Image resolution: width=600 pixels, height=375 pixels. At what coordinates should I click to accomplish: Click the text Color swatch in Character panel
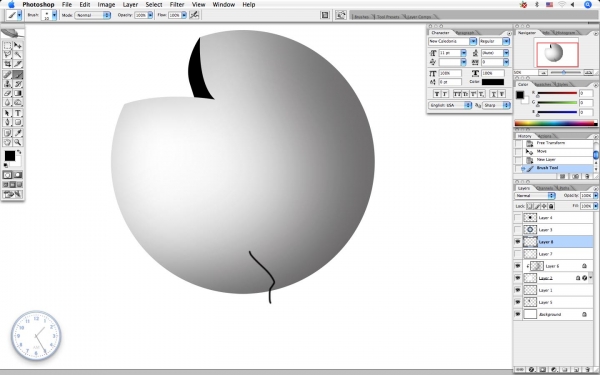pyautogui.click(x=492, y=82)
